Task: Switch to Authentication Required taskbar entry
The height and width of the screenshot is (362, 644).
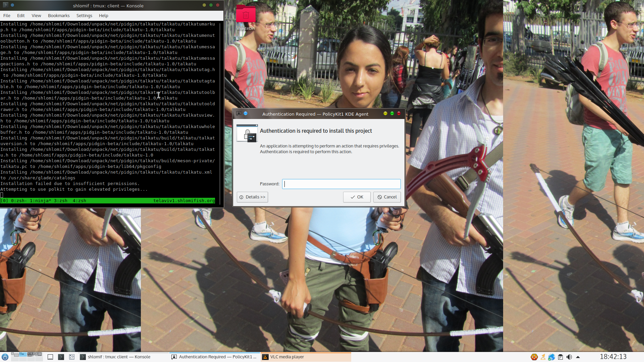Action: [215, 357]
